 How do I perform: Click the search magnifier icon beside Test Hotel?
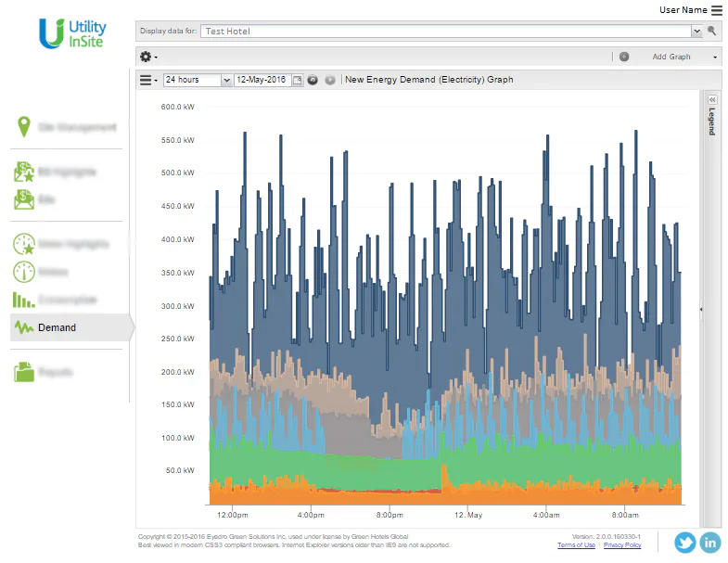click(x=711, y=31)
